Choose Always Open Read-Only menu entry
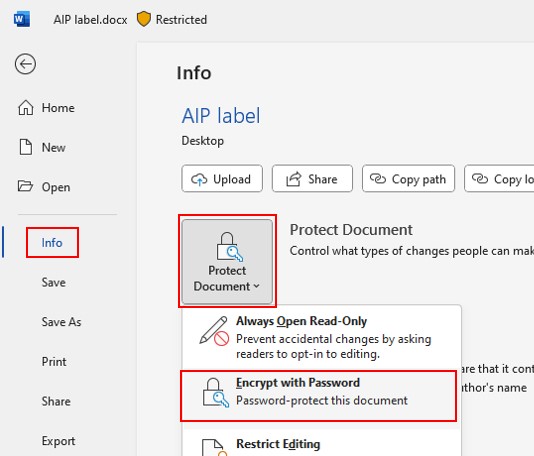The height and width of the screenshot is (456, 534). [321, 338]
